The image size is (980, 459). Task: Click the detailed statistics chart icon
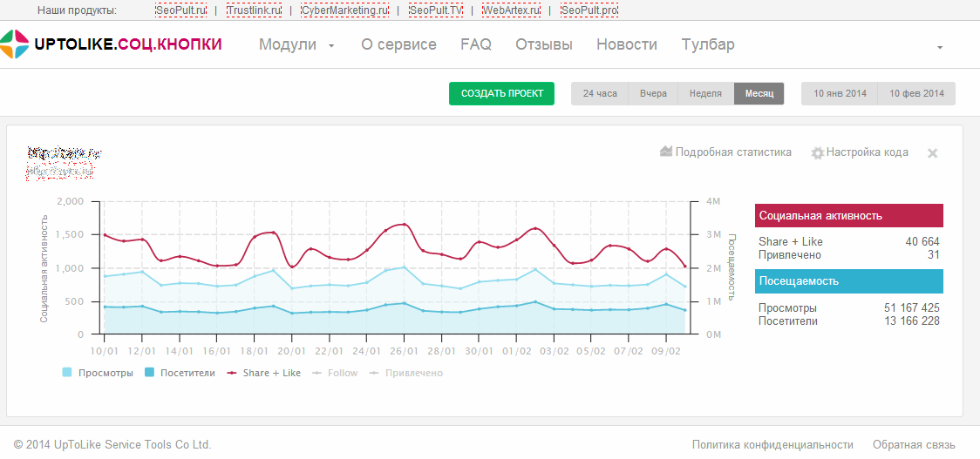tap(666, 152)
